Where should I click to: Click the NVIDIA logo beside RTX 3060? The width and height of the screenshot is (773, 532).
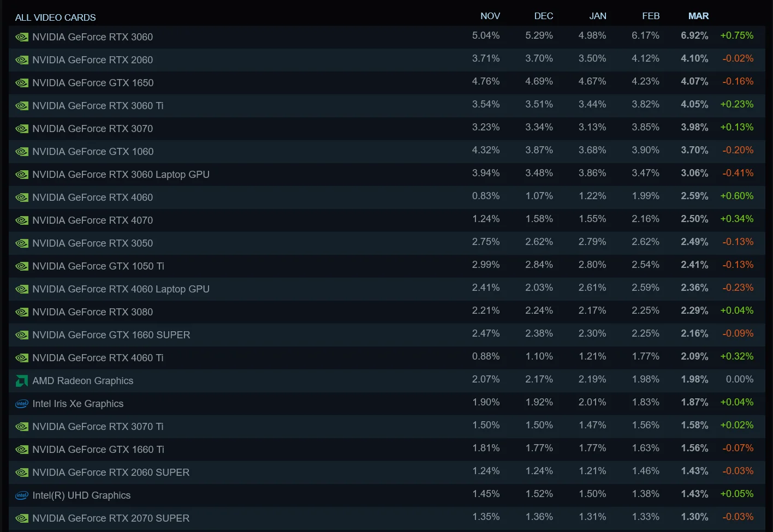pyautogui.click(x=22, y=37)
